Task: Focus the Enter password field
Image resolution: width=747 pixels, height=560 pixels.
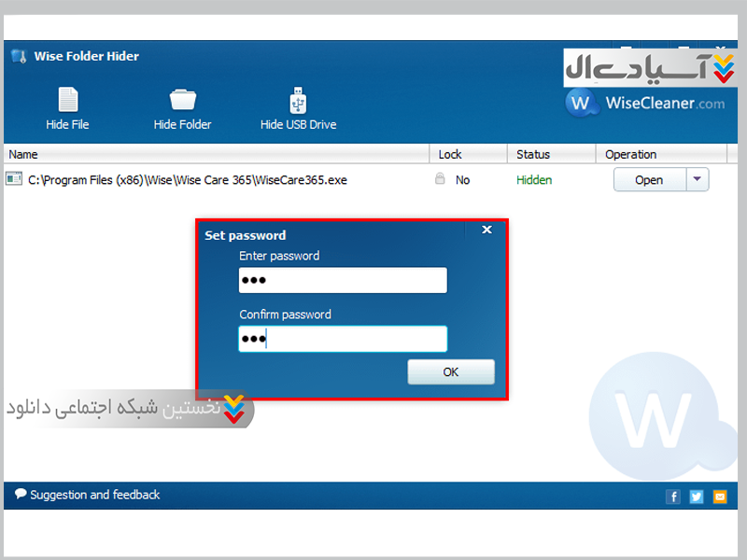Action: coord(343,280)
